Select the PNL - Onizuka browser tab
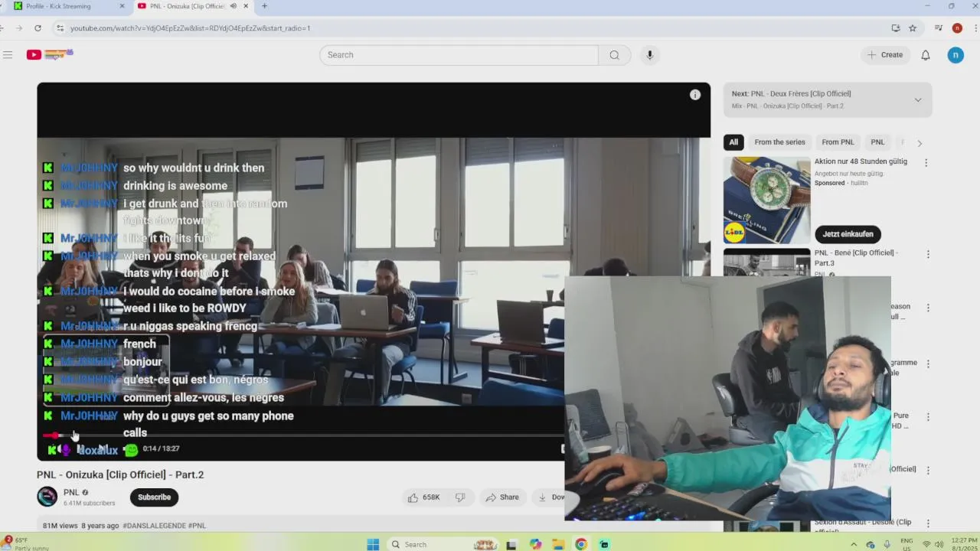The image size is (980, 551). 191,6
